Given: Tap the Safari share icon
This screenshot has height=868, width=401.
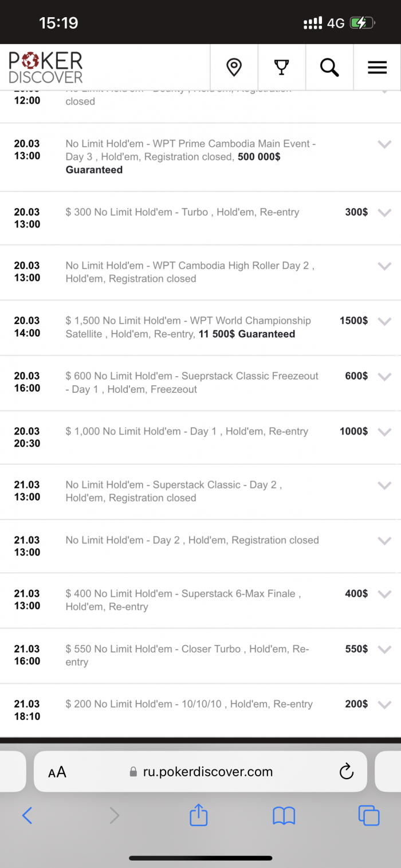Looking at the screenshot, I should coord(198,815).
